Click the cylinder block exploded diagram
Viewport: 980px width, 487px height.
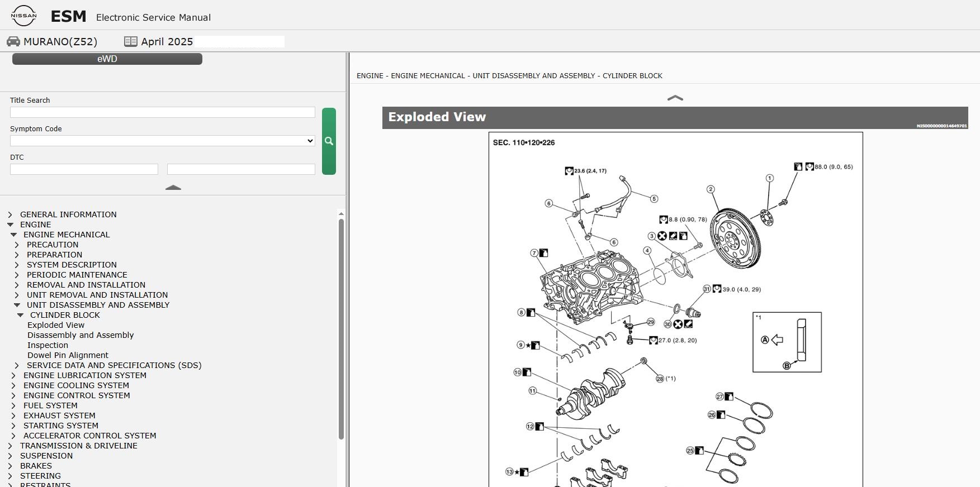[x=675, y=309]
